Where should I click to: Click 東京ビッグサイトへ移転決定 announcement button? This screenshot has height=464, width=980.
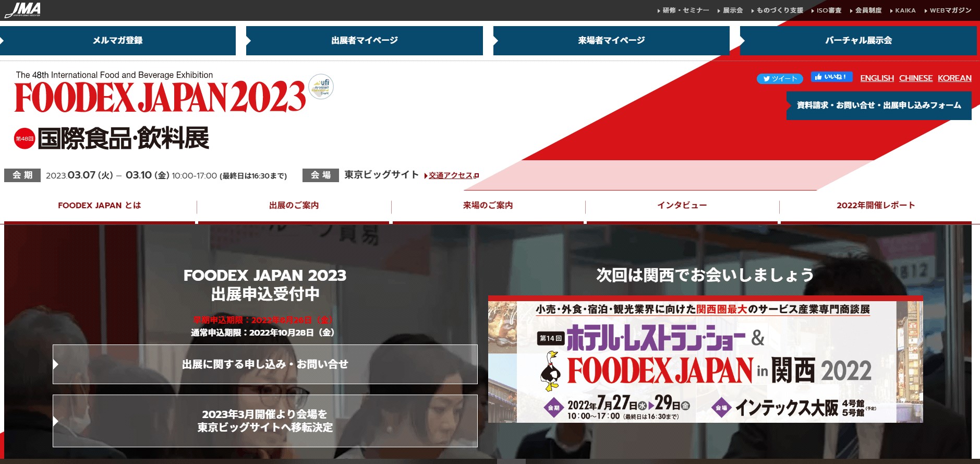[265, 421]
